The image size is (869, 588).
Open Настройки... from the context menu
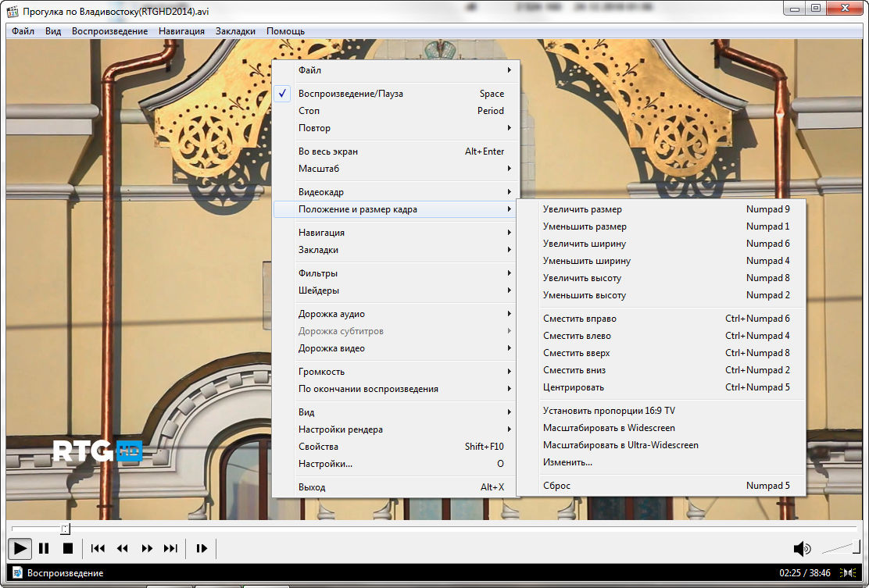(325, 464)
